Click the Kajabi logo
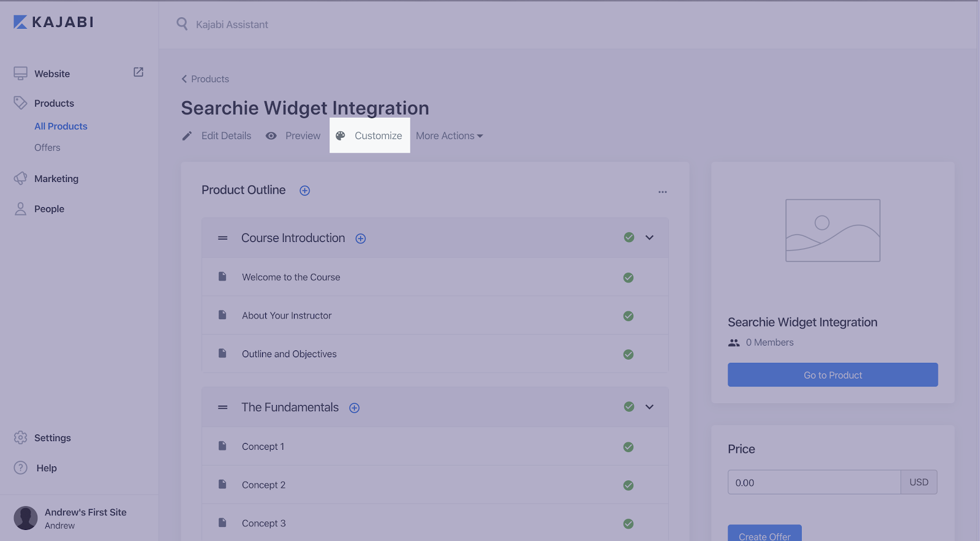 click(x=53, y=22)
